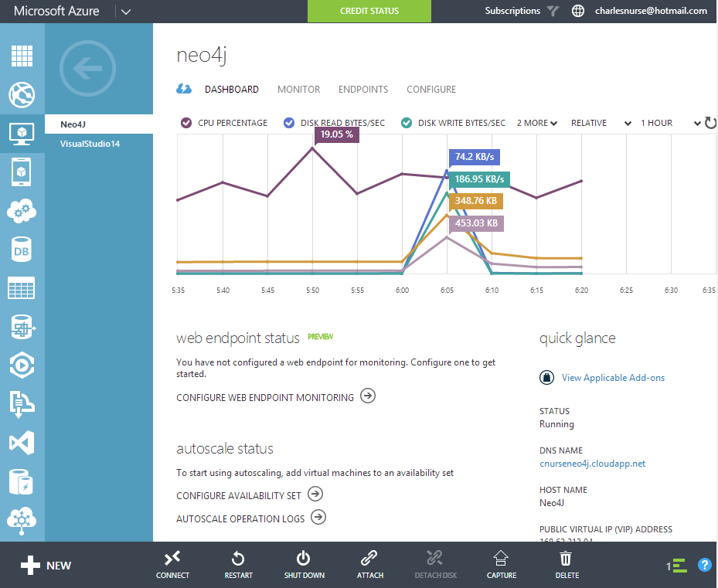The width and height of the screenshot is (718, 588).
Task: Click the DELETE trash command
Action: pyautogui.click(x=567, y=566)
